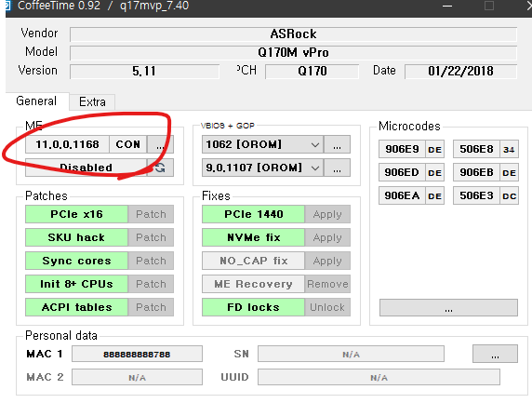
Task: Click the UUID field
Action: 379,377
